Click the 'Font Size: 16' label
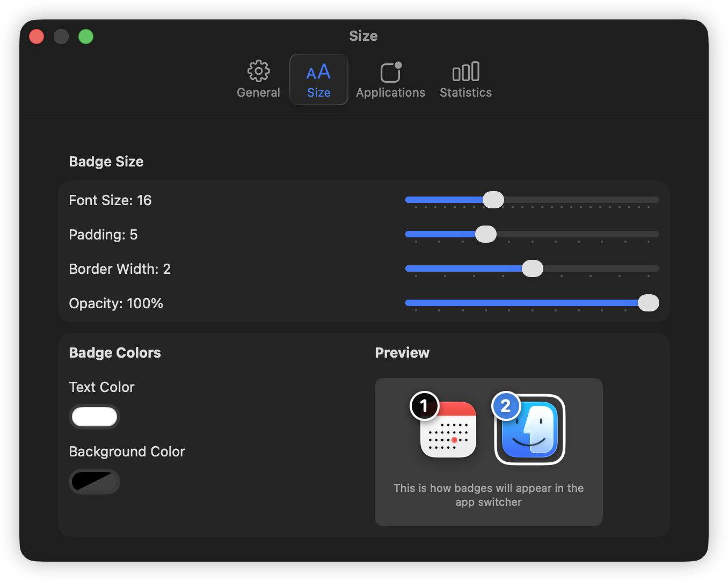 (110, 200)
